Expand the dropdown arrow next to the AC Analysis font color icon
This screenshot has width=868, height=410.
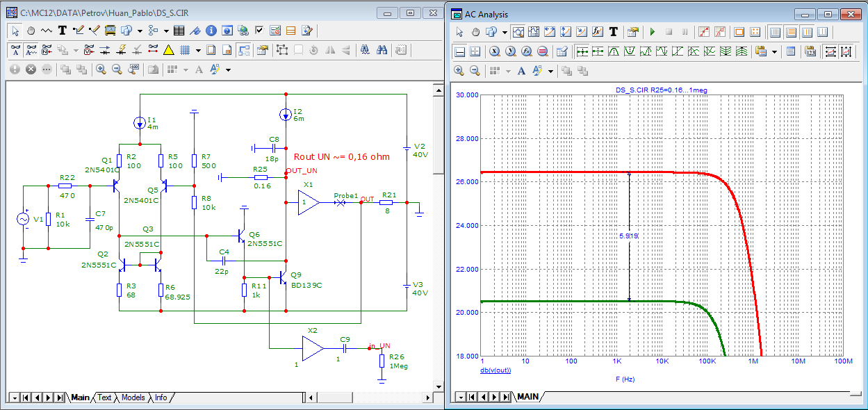tap(550, 71)
